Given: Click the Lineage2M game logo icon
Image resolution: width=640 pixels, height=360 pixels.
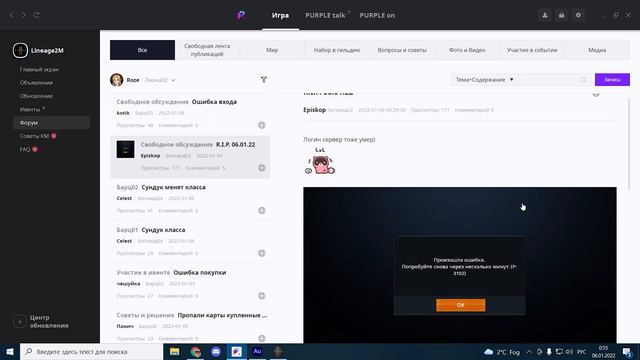Looking at the screenshot, I should pos(20,50).
